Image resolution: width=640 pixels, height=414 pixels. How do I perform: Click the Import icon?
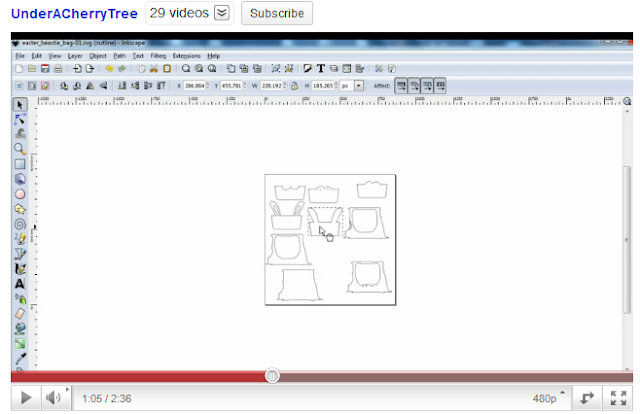point(77,69)
